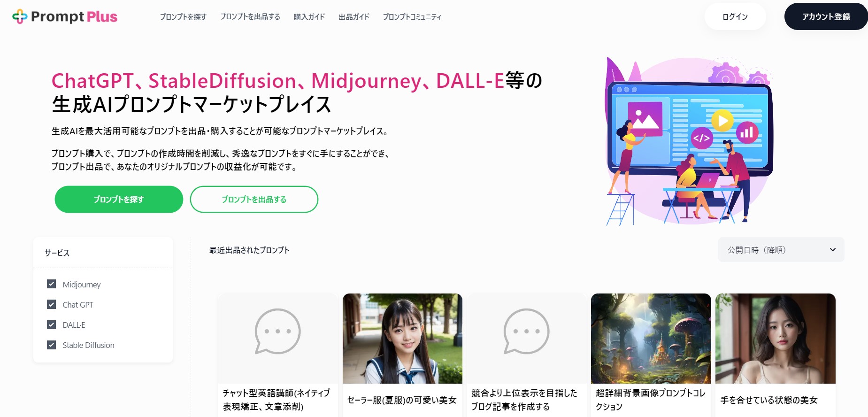
Task: Click the code brackets icon in illustration
Action: pos(702,138)
